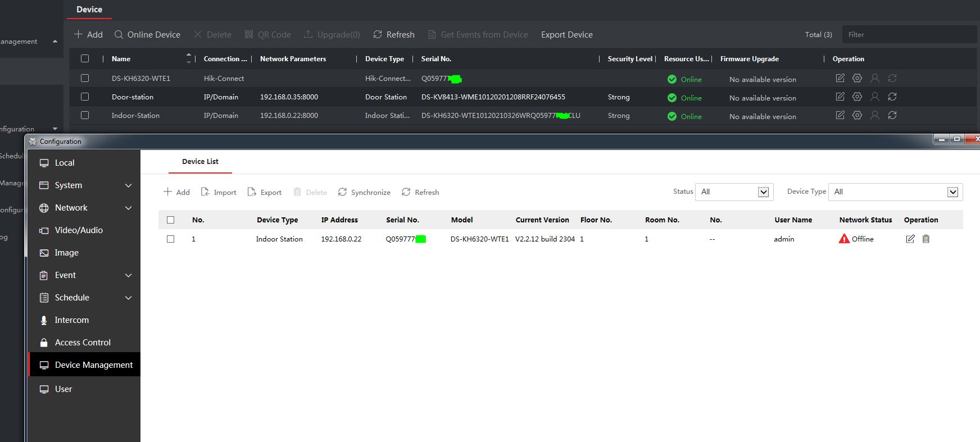
Task: Delete the Indoor Station using trash icon
Action: click(926, 239)
